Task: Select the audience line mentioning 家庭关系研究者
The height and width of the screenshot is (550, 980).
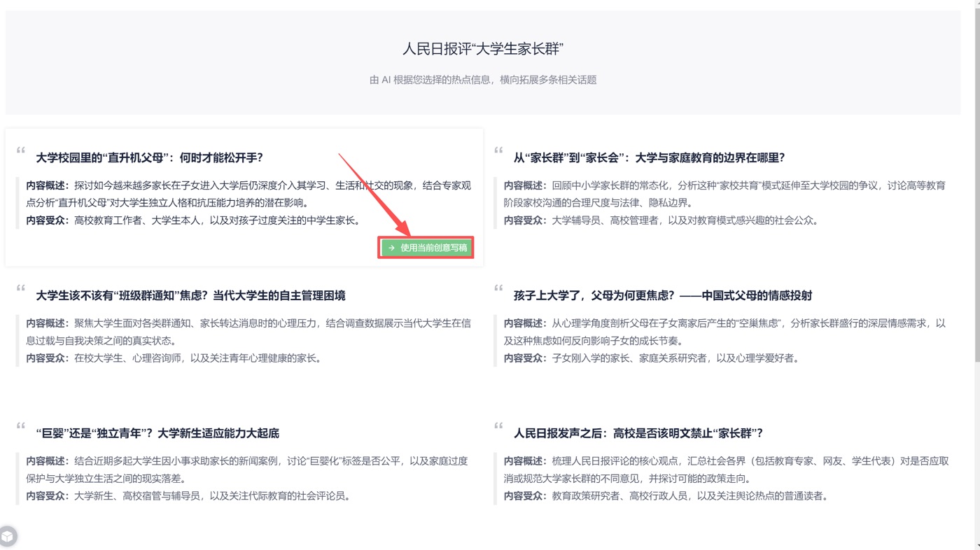Action: pyautogui.click(x=652, y=358)
